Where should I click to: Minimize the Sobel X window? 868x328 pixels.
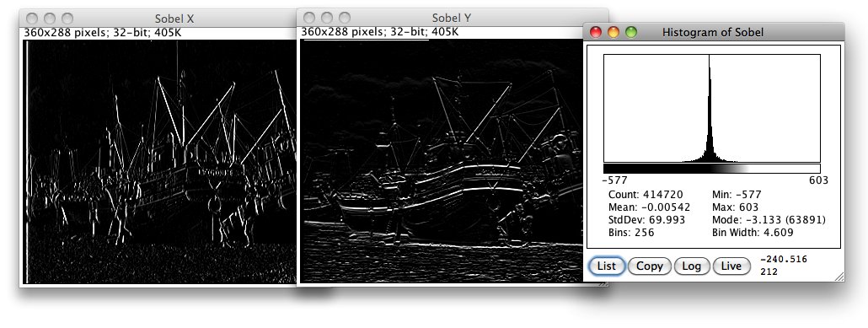coord(49,19)
